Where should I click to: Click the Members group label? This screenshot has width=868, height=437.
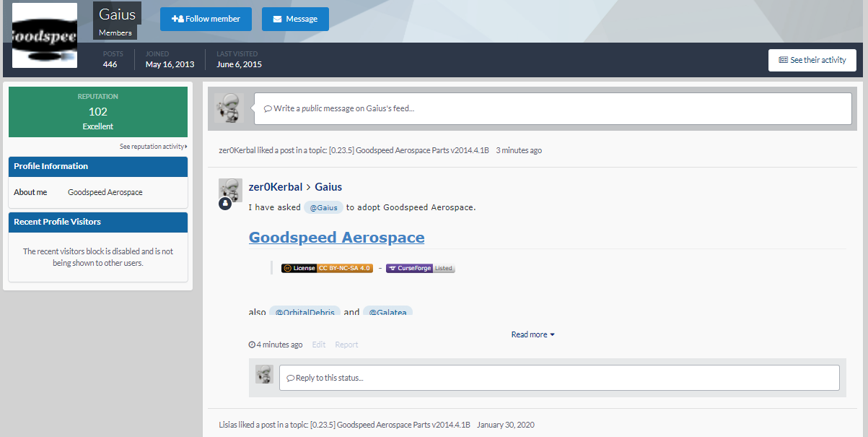[x=115, y=33]
